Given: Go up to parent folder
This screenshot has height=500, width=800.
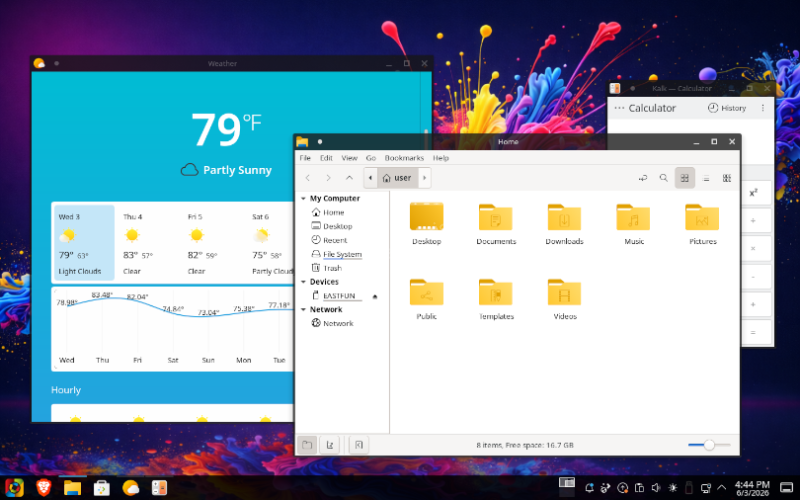Looking at the screenshot, I should (349, 178).
